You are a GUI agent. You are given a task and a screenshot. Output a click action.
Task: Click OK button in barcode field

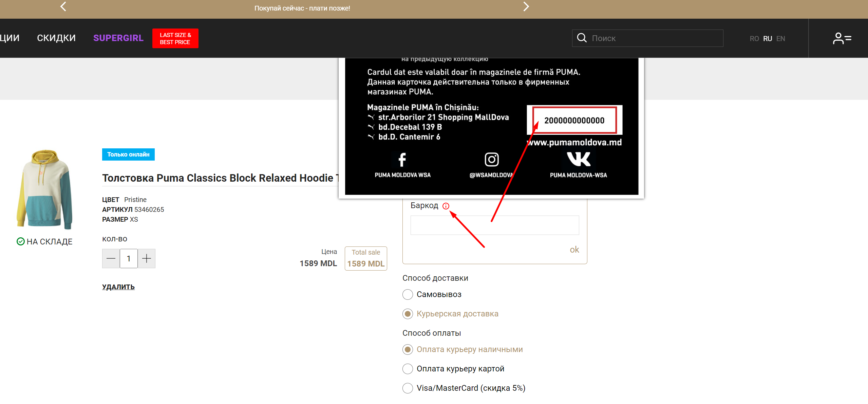574,250
